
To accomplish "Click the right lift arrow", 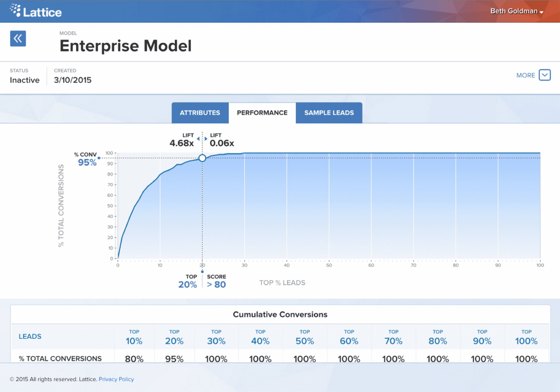I will (206, 139).
